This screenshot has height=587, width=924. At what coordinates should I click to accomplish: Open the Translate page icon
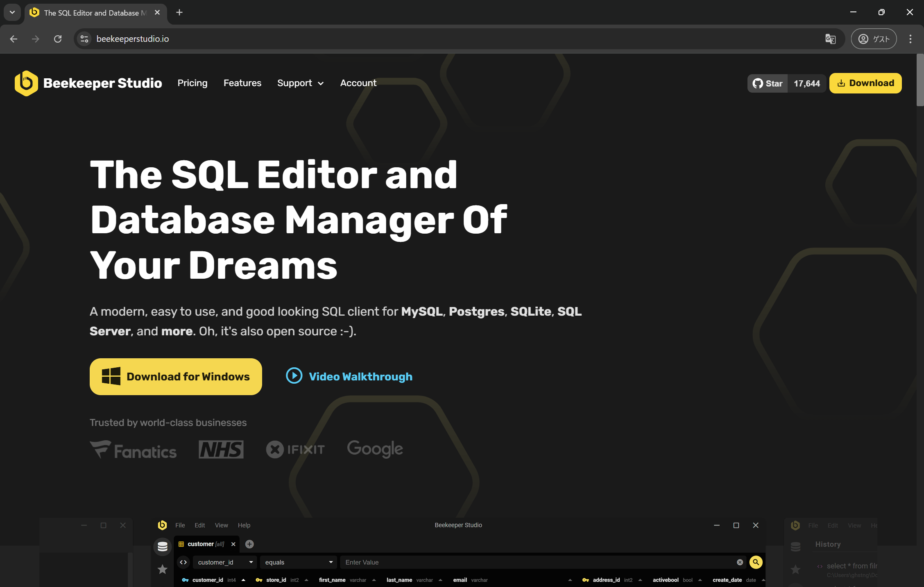(x=830, y=39)
